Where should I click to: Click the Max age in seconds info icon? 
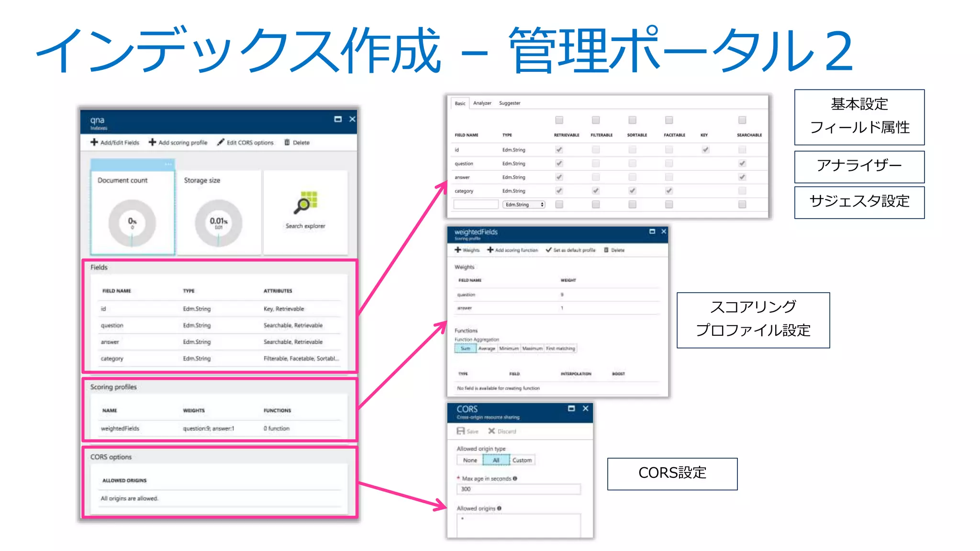[515, 479]
